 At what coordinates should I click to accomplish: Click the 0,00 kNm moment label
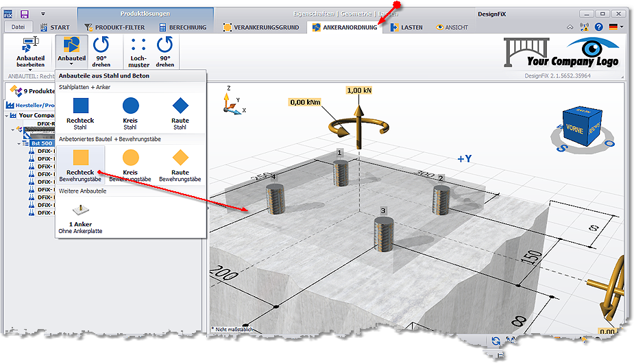[x=305, y=102]
